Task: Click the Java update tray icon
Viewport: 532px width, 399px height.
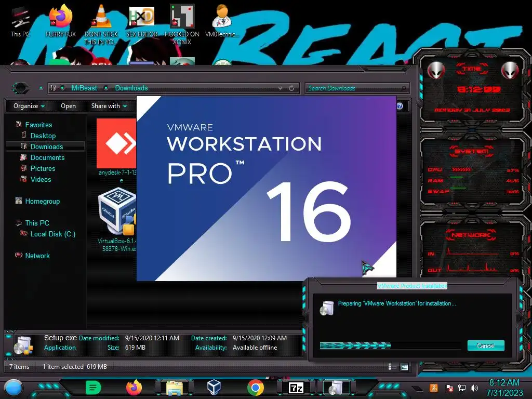Action: [434, 388]
